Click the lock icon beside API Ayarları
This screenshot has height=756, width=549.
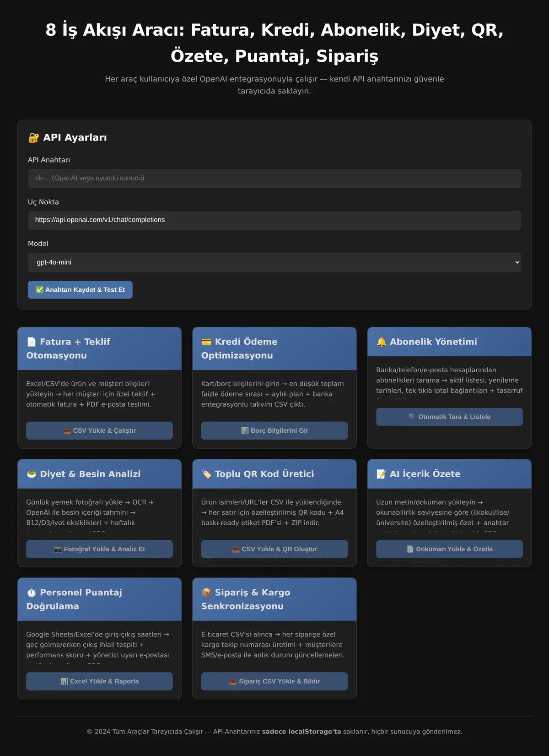pyautogui.click(x=33, y=138)
